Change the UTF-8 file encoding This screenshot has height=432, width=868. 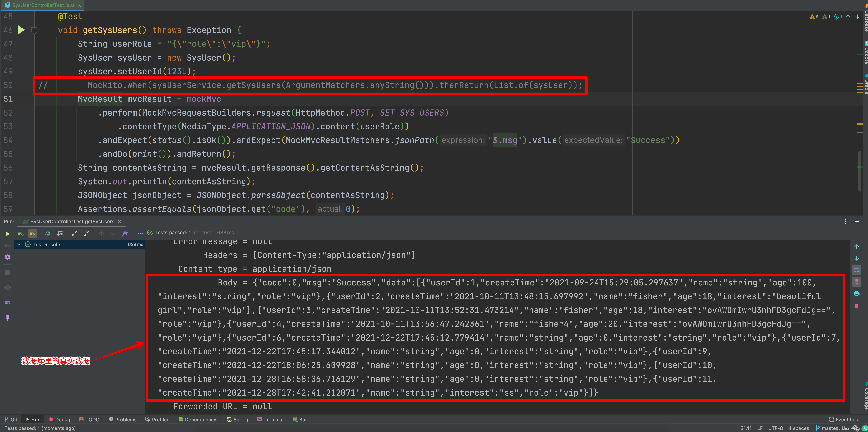[x=775, y=428]
